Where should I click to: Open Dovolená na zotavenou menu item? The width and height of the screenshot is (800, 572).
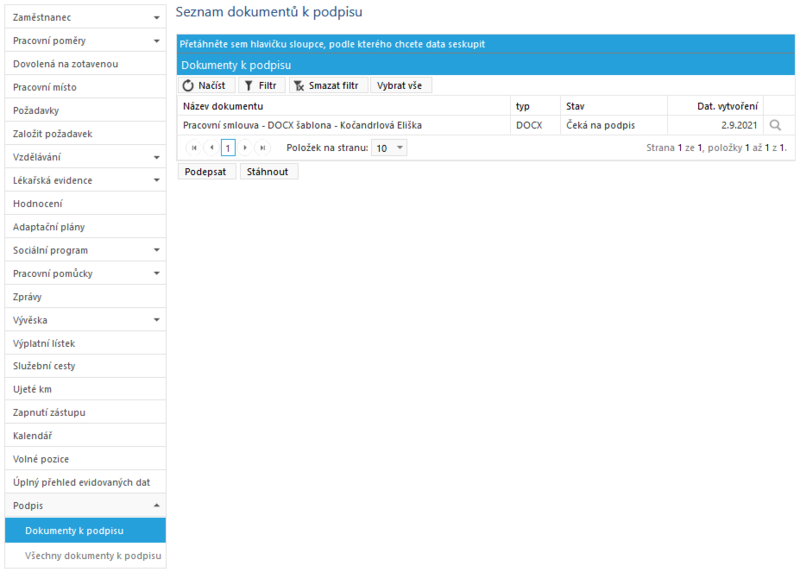click(85, 64)
